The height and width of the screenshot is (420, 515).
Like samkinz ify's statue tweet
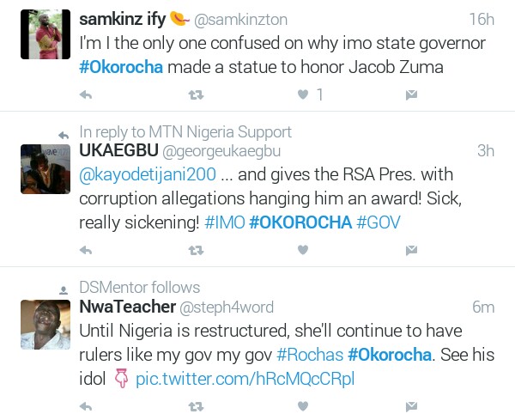pyautogui.click(x=303, y=94)
